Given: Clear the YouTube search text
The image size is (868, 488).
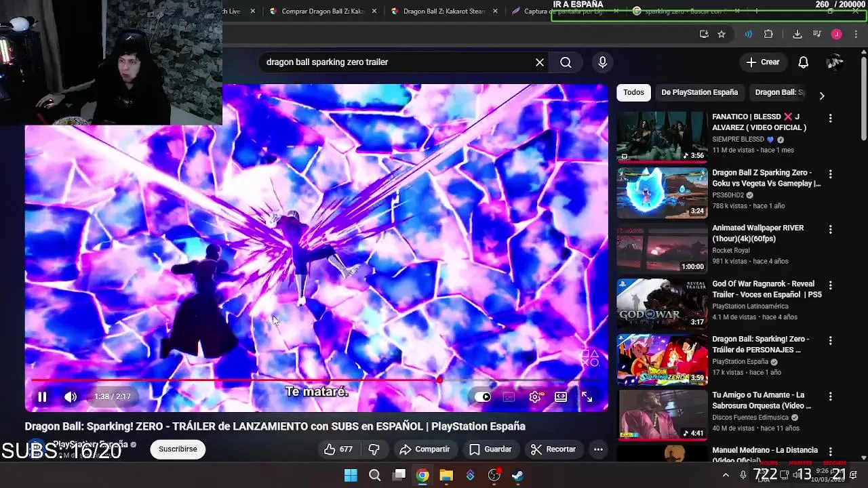Looking at the screenshot, I should click(540, 62).
